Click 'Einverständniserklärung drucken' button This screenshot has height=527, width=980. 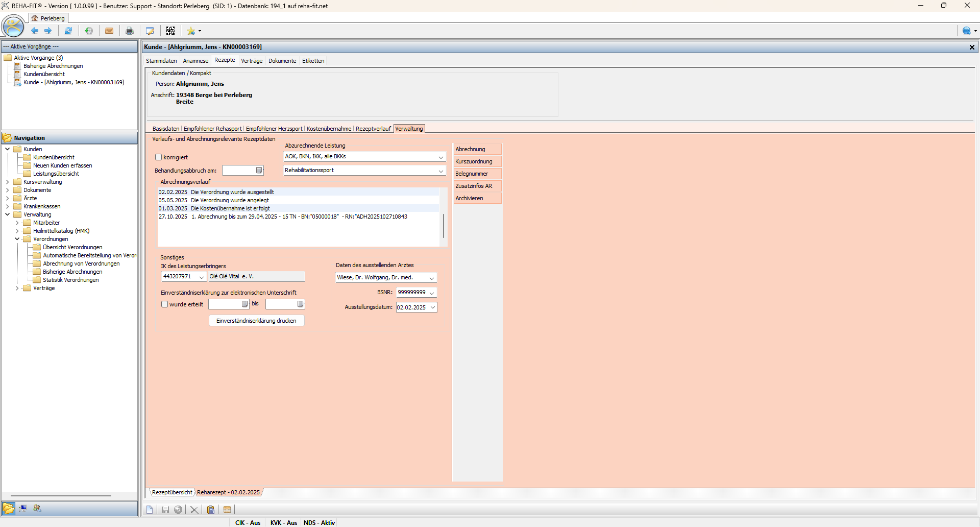[x=256, y=321]
